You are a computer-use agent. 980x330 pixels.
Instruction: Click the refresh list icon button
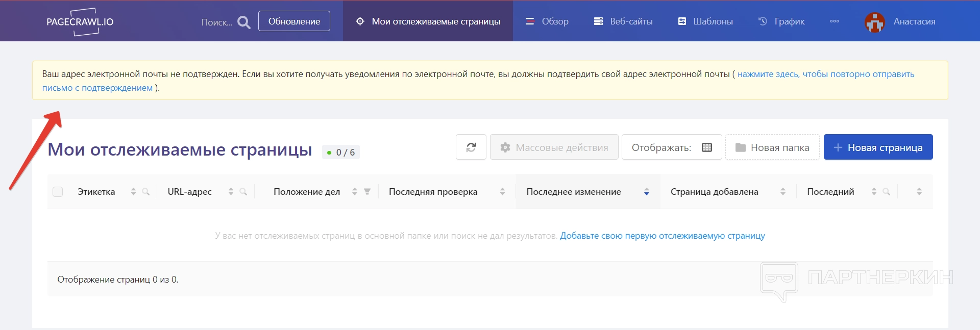tap(471, 147)
